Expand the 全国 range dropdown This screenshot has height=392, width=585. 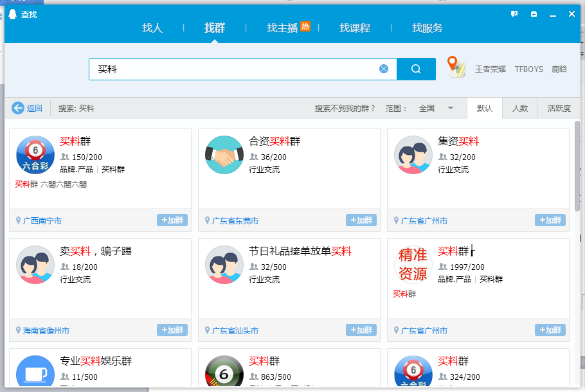pyautogui.click(x=451, y=108)
